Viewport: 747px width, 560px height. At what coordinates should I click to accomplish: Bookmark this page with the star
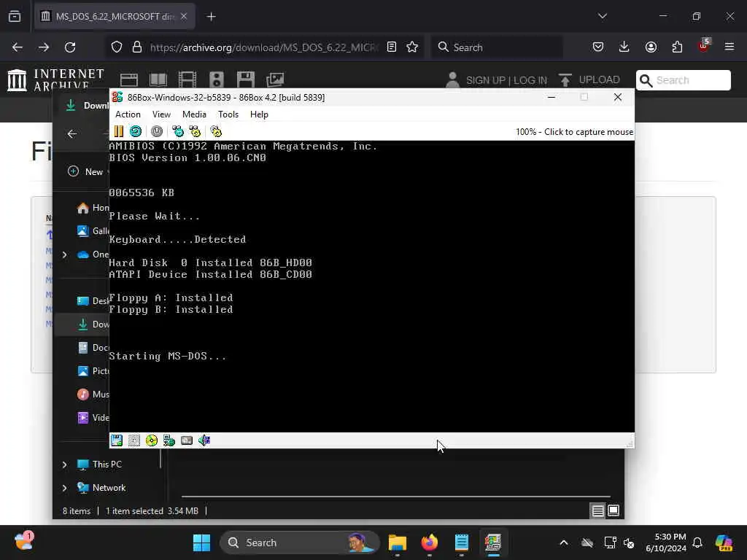pyautogui.click(x=412, y=47)
